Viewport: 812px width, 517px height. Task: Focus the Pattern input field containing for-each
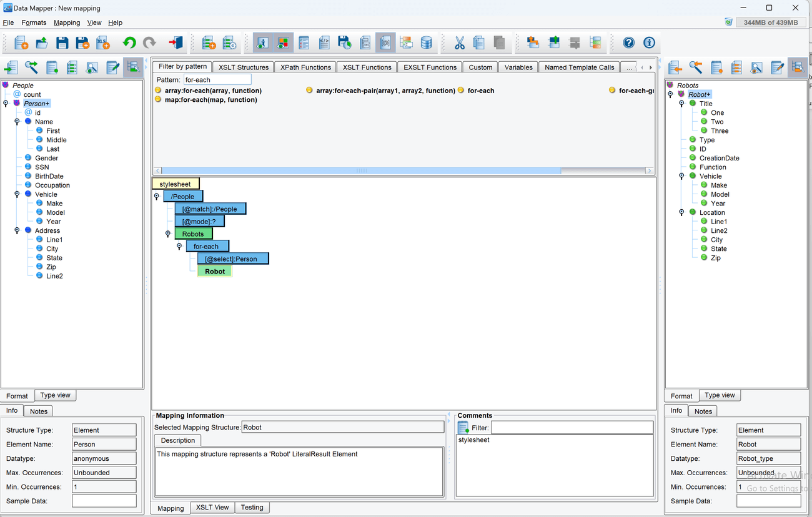point(217,80)
